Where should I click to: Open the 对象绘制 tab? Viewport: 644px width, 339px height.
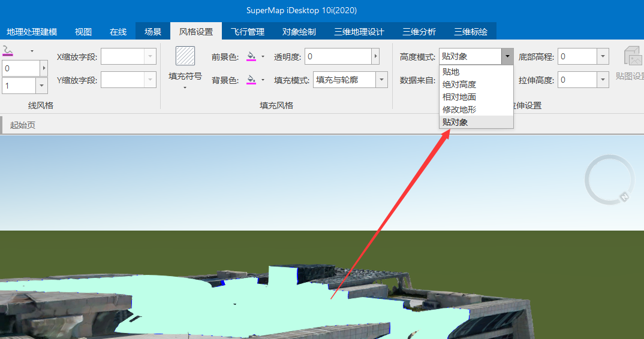tap(299, 32)
